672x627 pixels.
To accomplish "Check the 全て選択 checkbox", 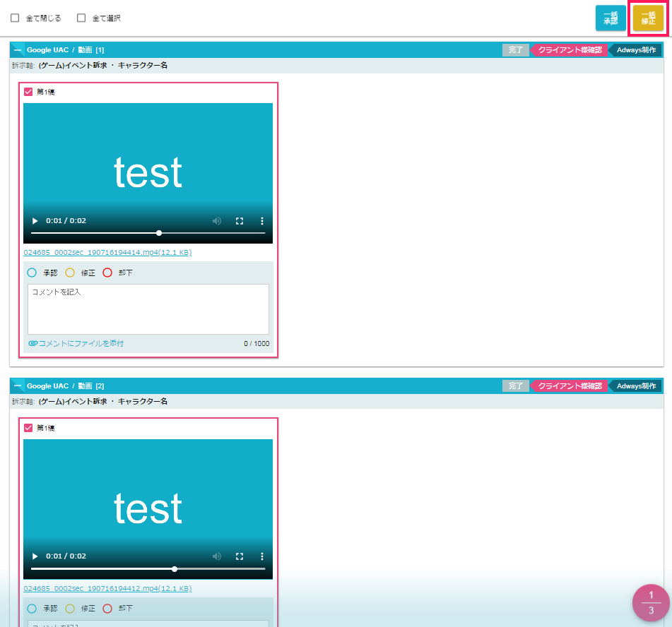I will point(81,18).
